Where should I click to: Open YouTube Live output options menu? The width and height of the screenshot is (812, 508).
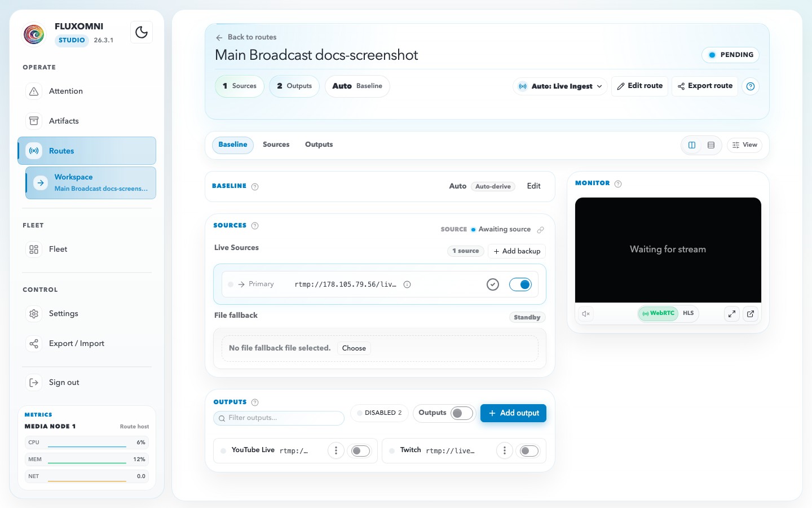(x=336, y=450)
